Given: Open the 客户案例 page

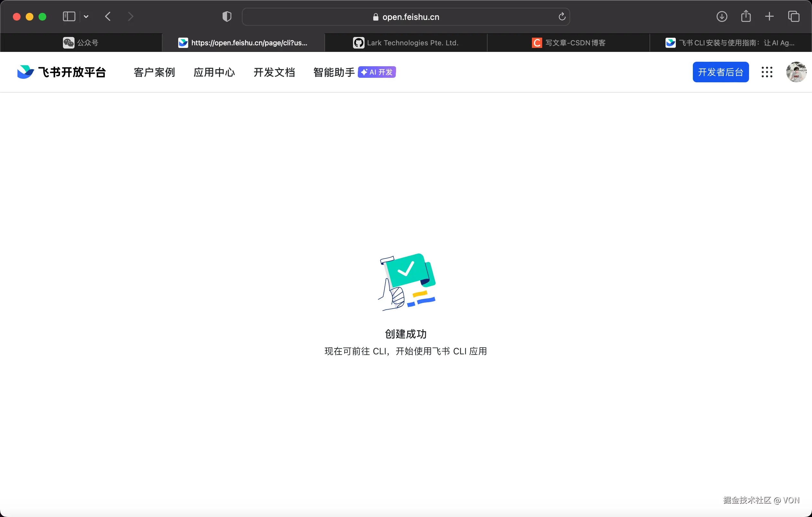Looking at the screenshot, I should (154, 72).
